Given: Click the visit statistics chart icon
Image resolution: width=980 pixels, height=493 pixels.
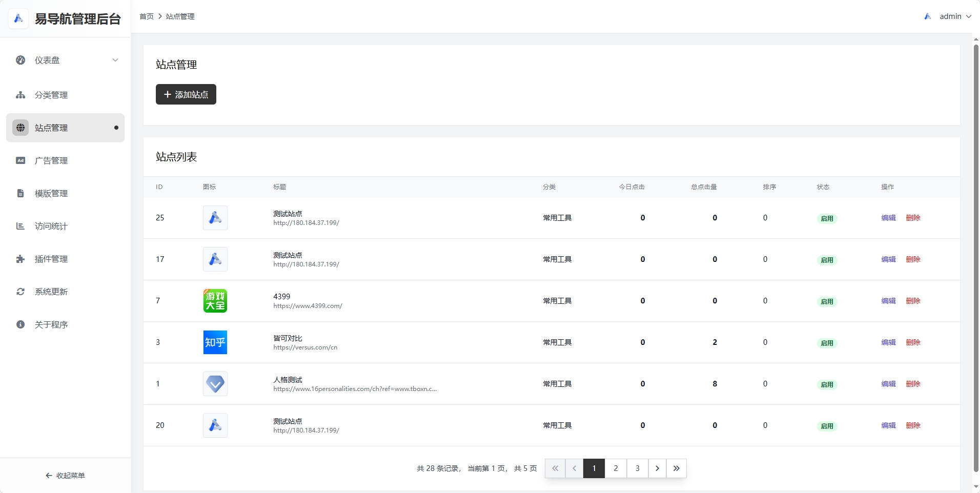Looking at the screenshot, I should (21, 226).
